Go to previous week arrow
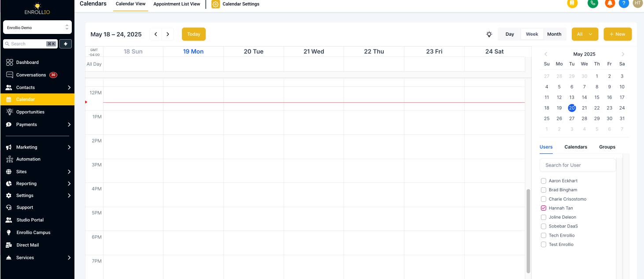644x279 pixels. [155, 34]
